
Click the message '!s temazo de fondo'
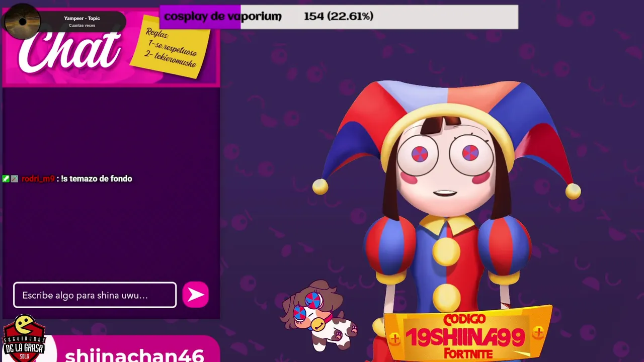(96, 178)
